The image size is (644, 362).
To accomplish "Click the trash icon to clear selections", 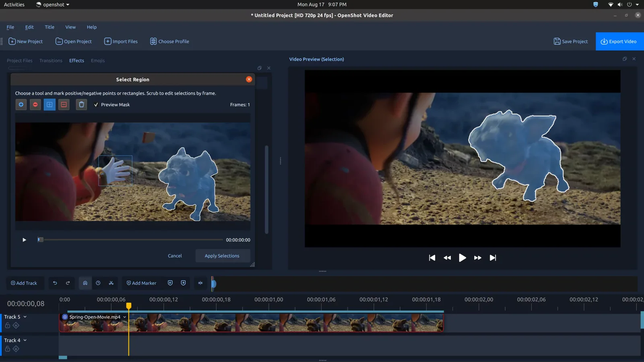I will 81,105.
